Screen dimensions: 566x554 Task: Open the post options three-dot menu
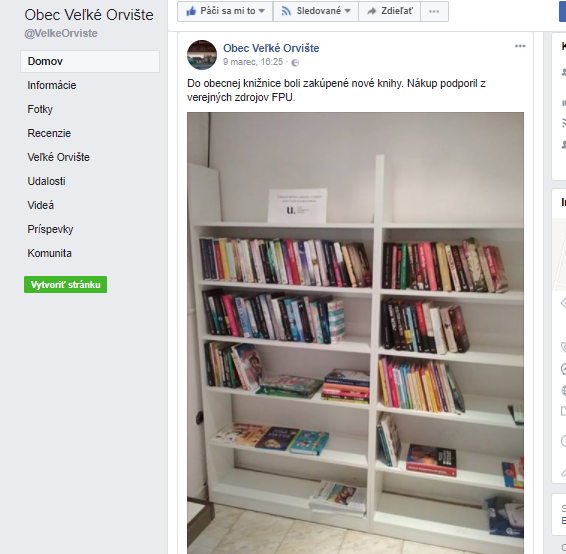point(520,46)
